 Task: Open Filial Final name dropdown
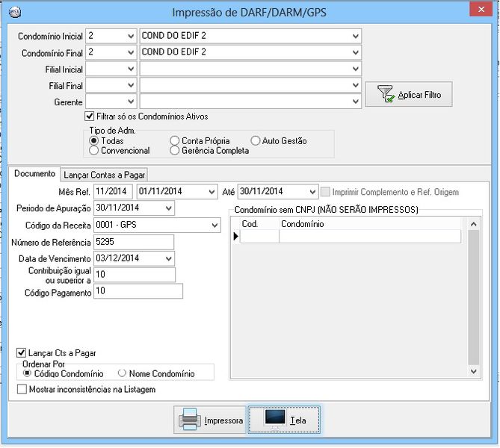(x=356, y=85)
